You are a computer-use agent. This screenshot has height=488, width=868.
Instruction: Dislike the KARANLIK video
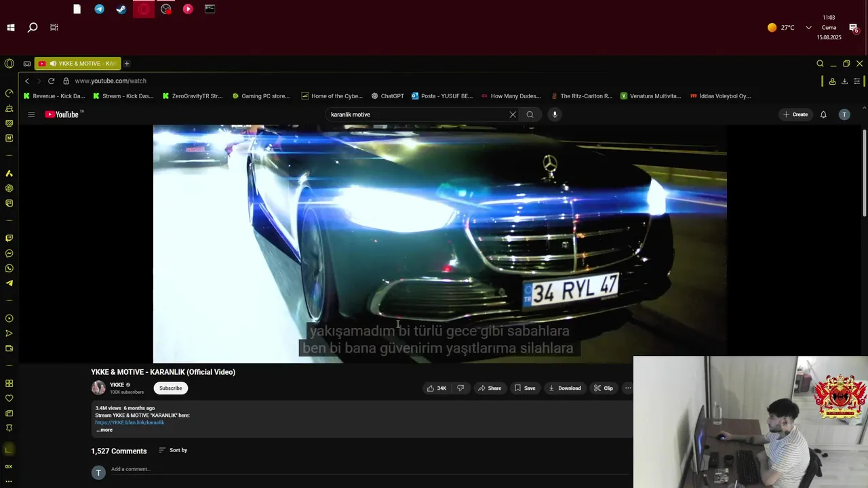[x=460, y=388]
